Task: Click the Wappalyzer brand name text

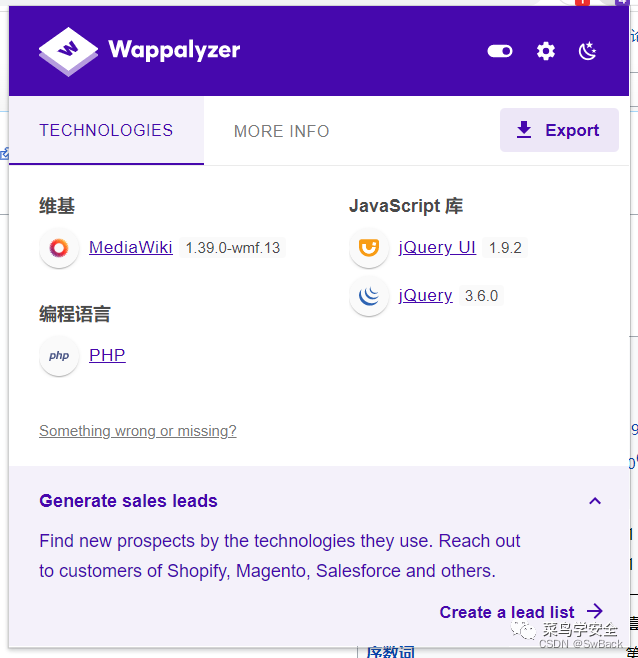Action: [x=174, y=50]
